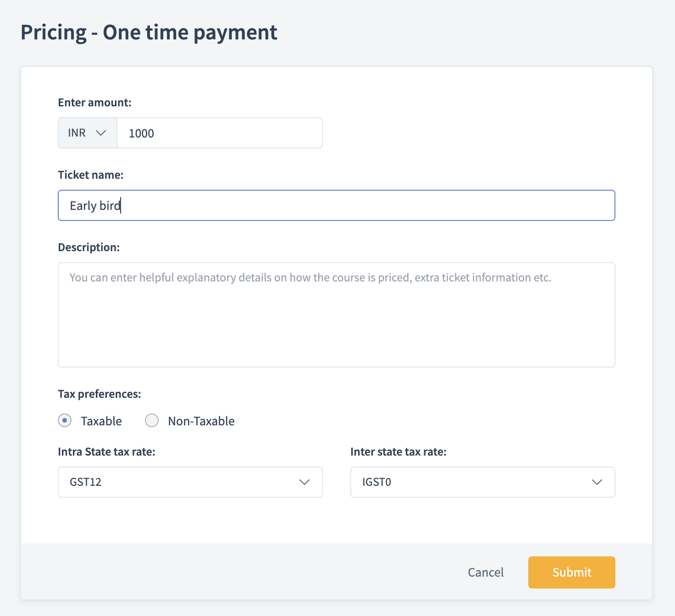The image size is (675, 616).
Task: Cancel the pricing form
Action: point(486,572)
